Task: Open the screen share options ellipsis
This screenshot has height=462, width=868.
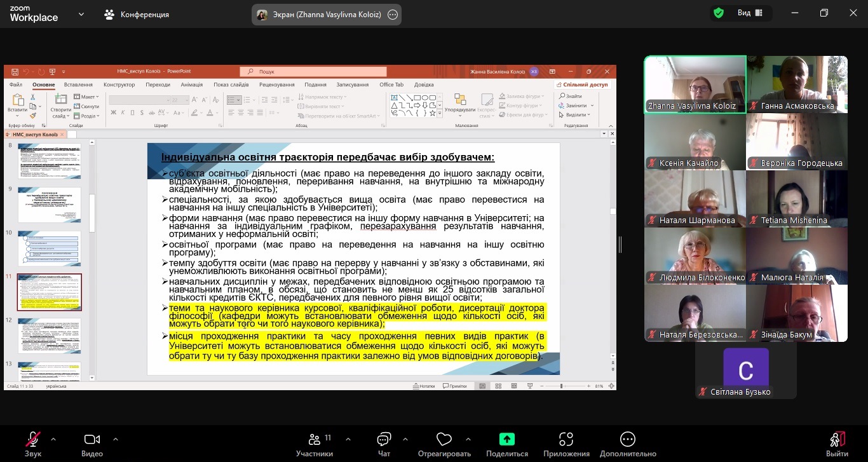Action: coord(393,15)
